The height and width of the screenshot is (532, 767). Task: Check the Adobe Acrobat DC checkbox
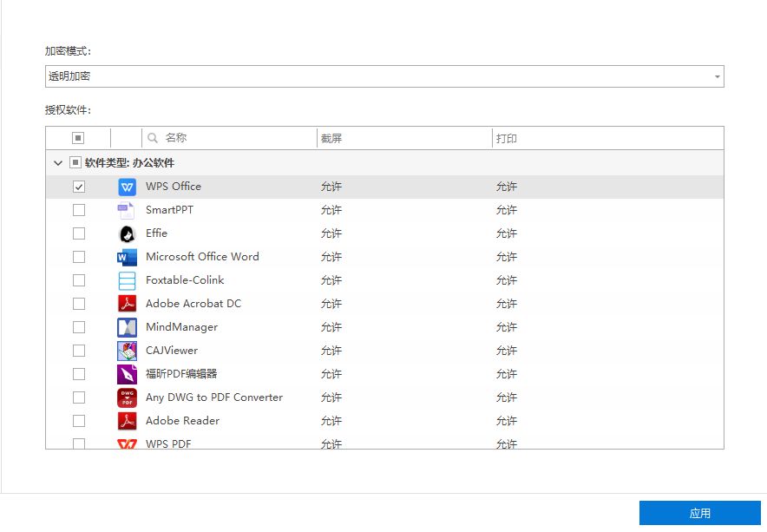[79, 304]
